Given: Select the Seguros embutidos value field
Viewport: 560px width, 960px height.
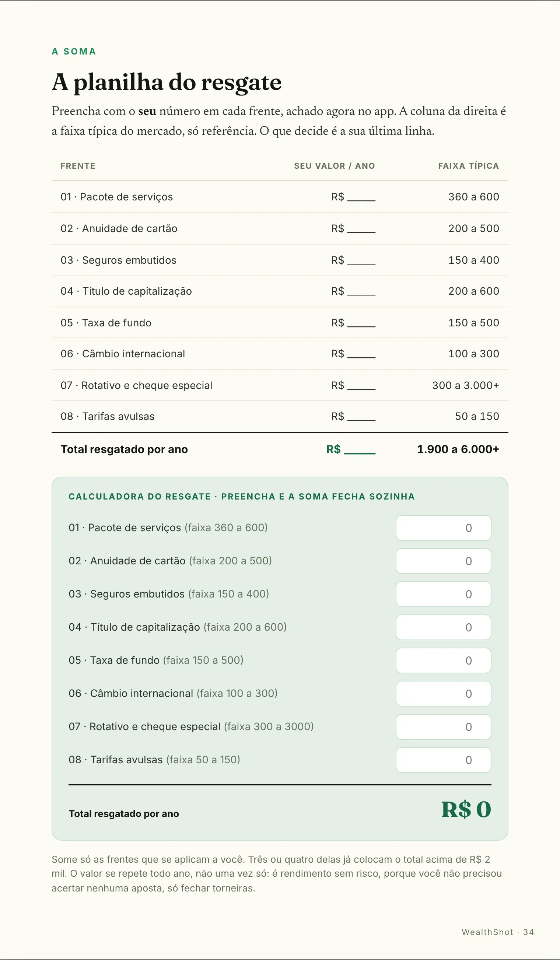Looking at the screenshot, I should [444, 594].
